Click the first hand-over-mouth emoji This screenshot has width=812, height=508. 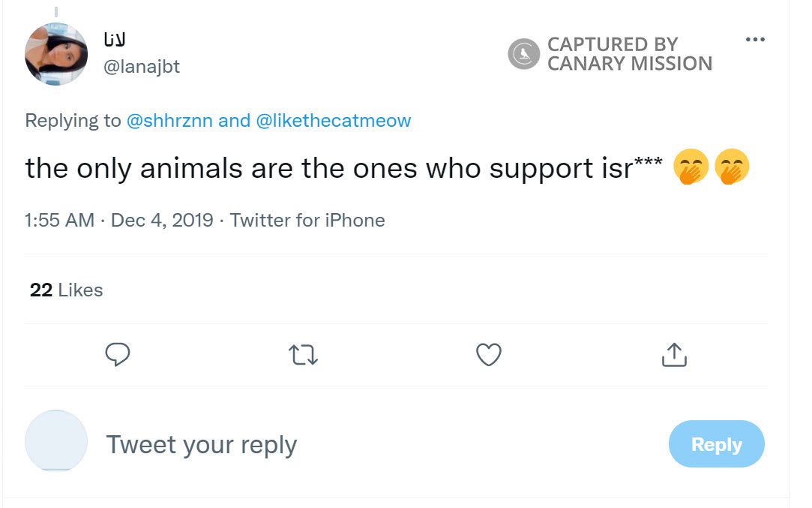pos(691,168)
